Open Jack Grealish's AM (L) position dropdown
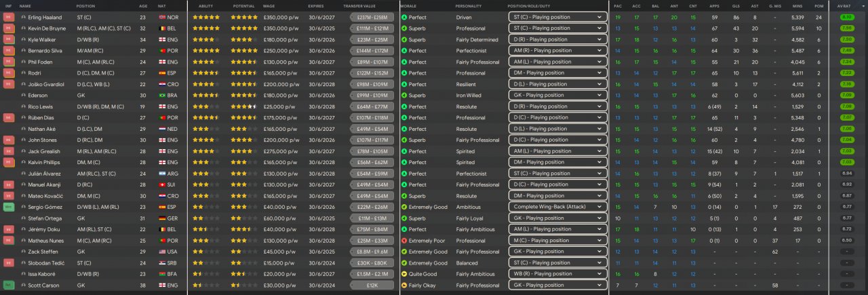The image size is (868, 295). point(557,151)
